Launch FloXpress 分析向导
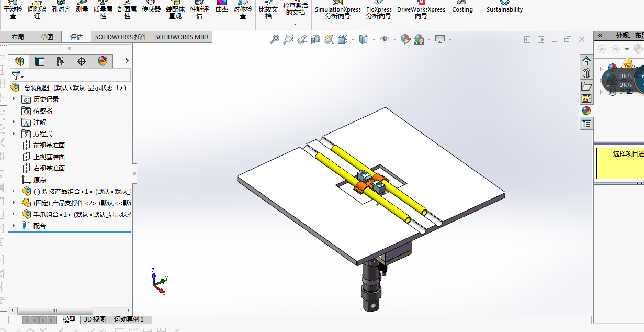The height and width of the screenshot is (332, 644). 379,9
